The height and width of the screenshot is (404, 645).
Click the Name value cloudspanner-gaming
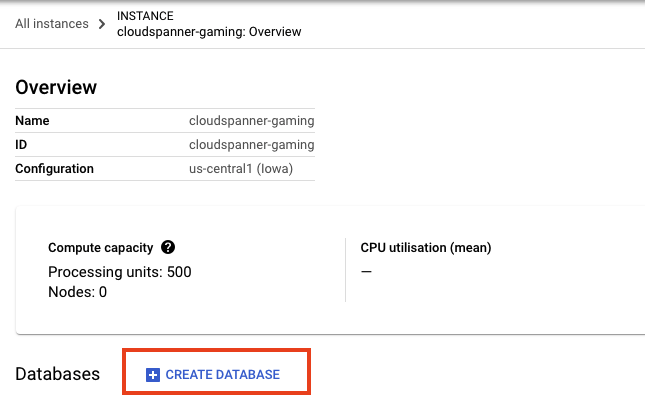251,121
